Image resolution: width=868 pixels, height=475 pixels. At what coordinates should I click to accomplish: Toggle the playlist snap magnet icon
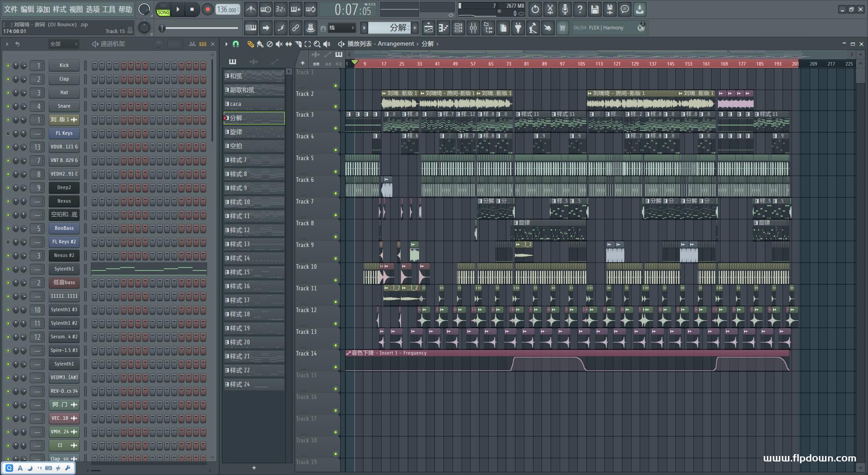(236, 44)
